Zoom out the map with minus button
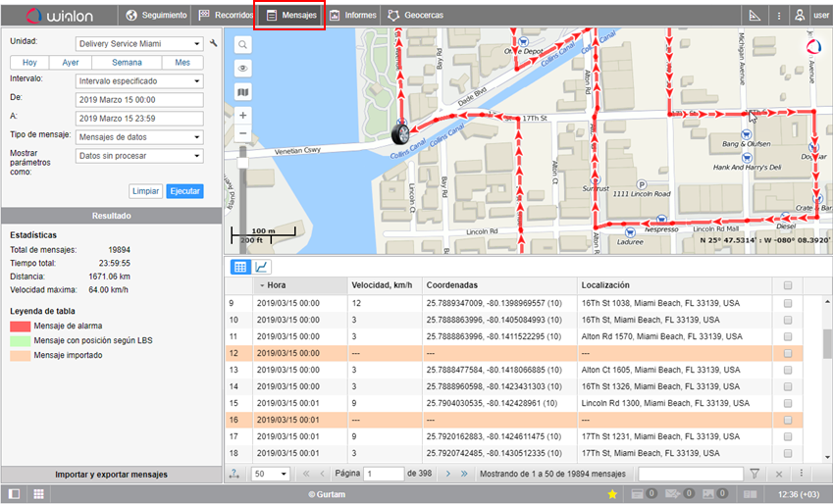 point(242,134)
